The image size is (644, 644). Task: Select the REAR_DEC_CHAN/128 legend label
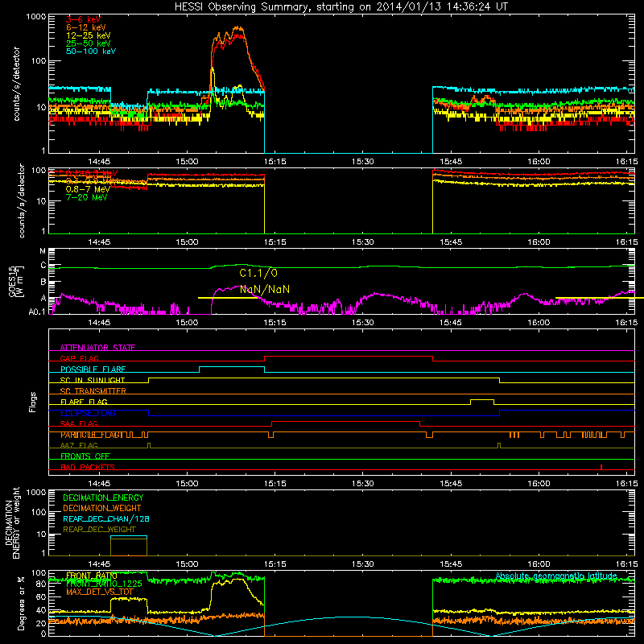coord(106,519)
